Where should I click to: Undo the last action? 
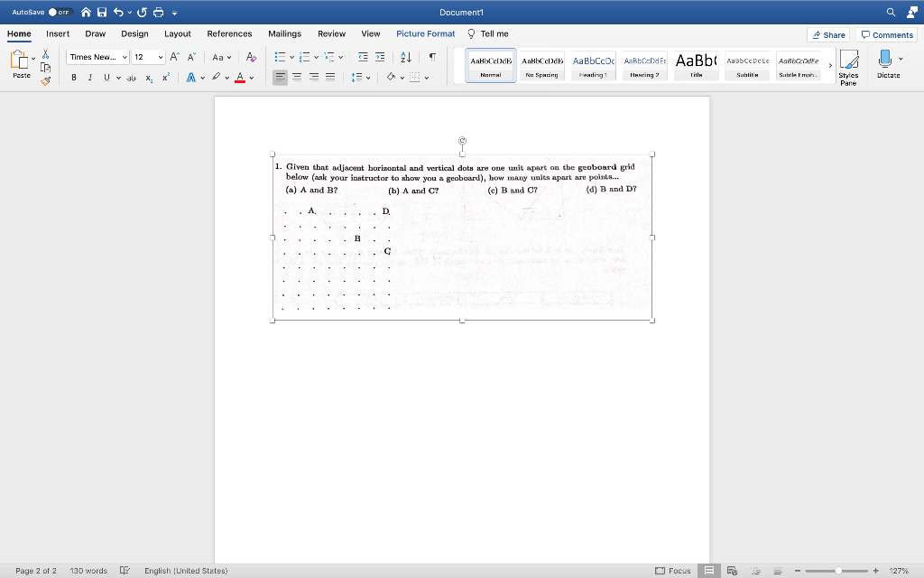click(x=118, y=12)
